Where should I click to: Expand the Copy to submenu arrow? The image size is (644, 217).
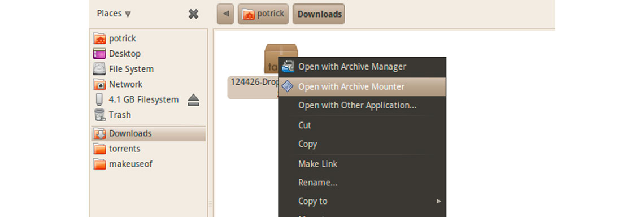point(438,201)
